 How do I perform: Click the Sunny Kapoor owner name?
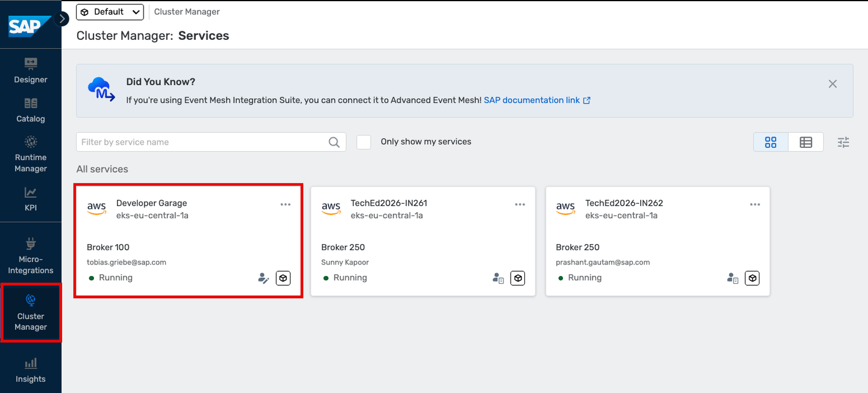345,262
